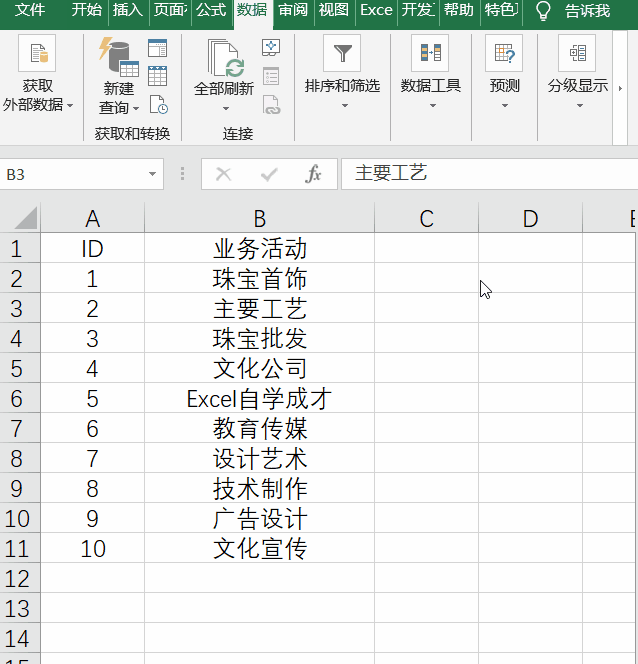Select cell containing 珠宝批发

click(260, 338)
